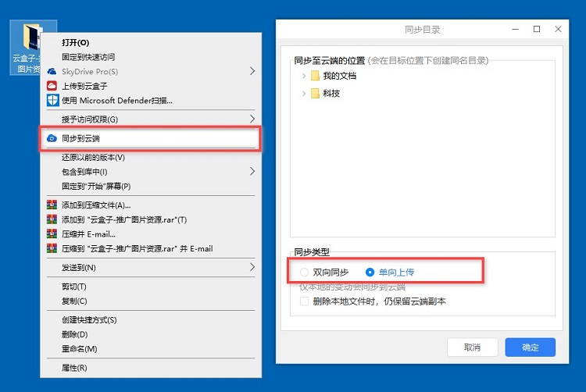Open 发送到(N) submenu arrow
586x392 pixels.
252,267
